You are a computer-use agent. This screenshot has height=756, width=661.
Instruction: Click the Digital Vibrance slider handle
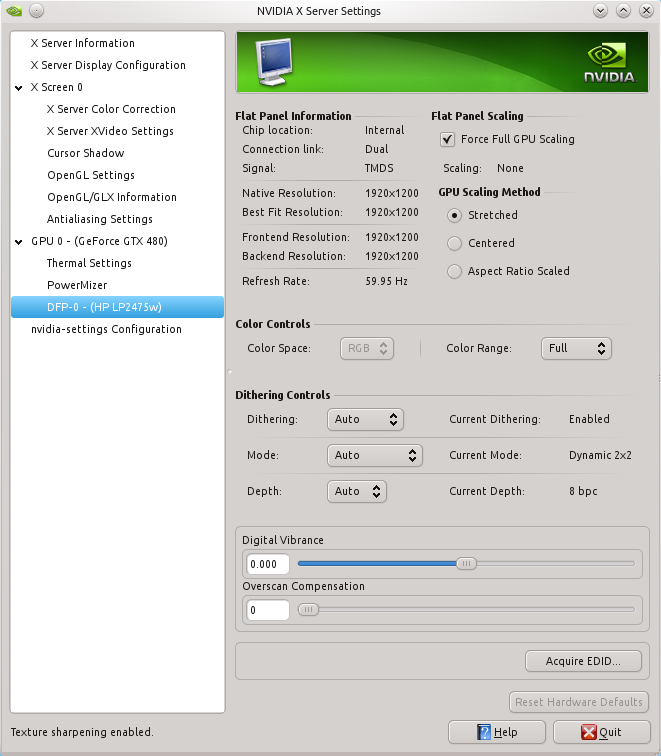coord(466,564)
